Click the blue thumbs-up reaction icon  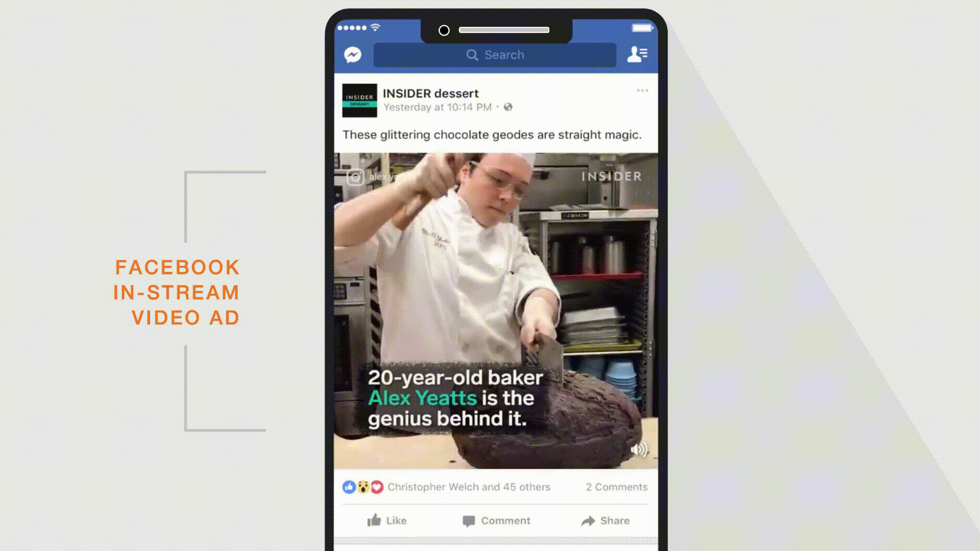(349, 487)
